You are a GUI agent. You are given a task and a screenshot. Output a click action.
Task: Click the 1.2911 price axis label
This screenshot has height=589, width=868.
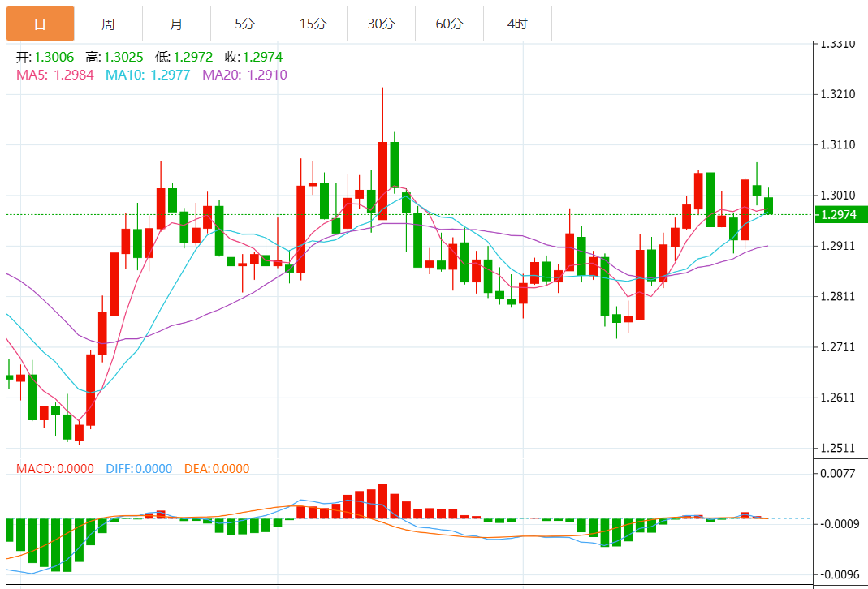tap(838, 246)
